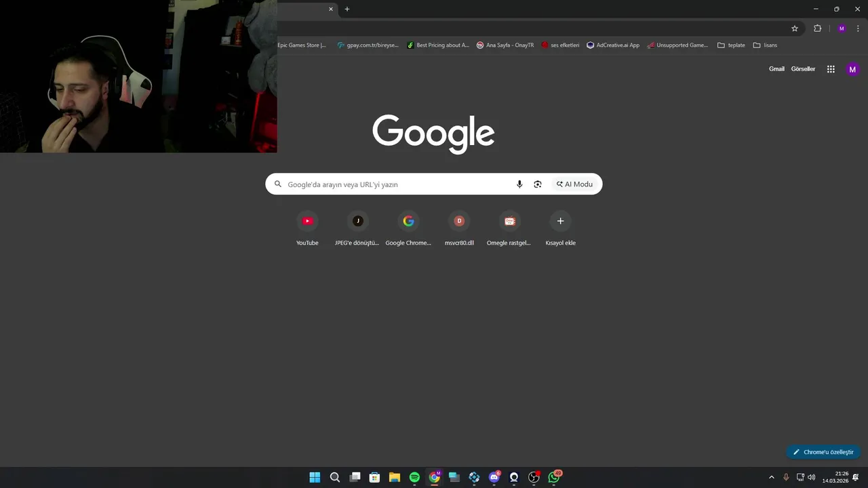Image resolution: width=868 pixels, height=488 pixels.
Task: Open Discord from taskbar
Action: [x=494, y=477]
